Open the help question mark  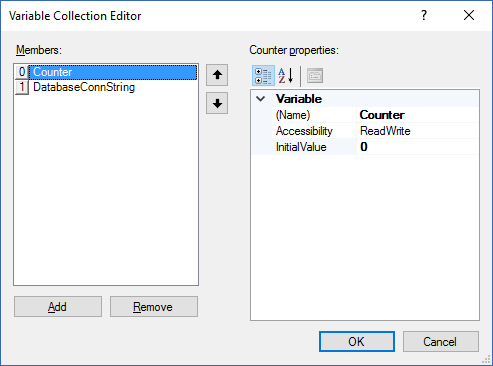pyautogui.click(x=424, y=15)
